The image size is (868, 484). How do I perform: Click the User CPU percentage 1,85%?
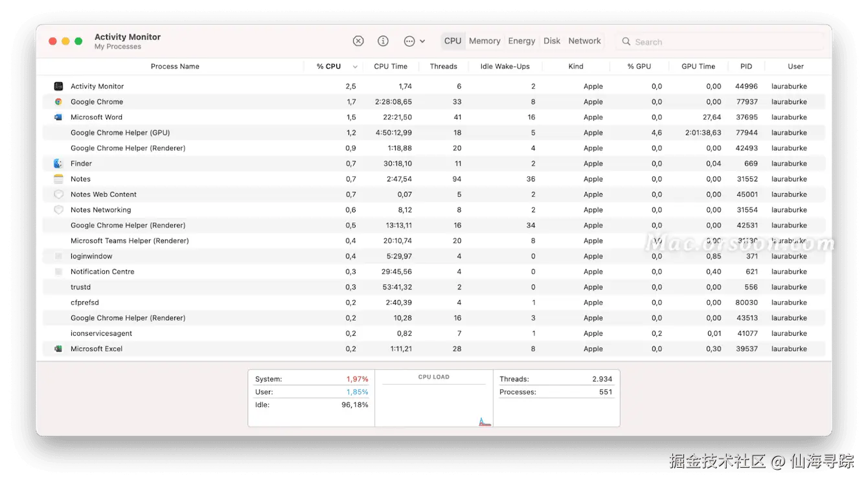(357, 392)
